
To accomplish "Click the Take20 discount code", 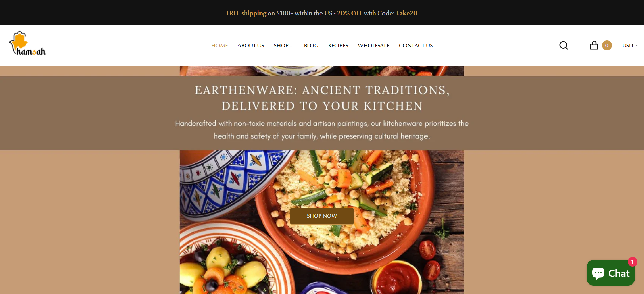I will click(407, 13).
